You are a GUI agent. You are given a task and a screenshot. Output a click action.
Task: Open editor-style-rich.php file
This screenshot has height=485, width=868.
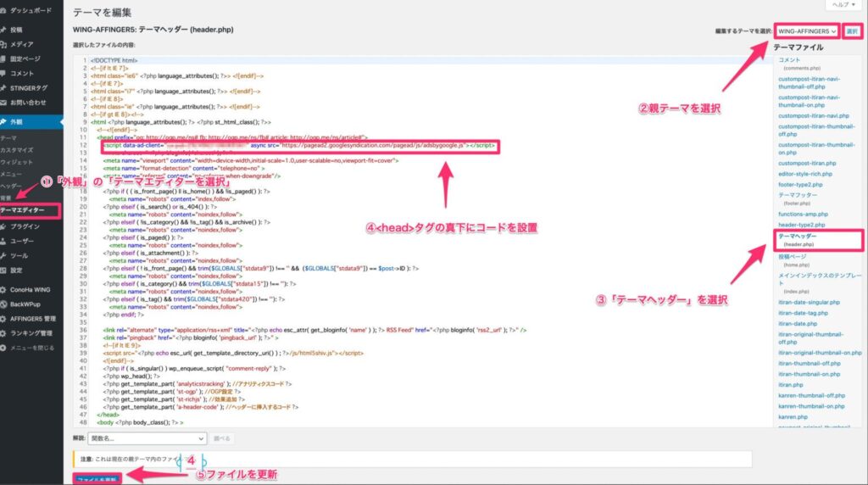click(x=805, y=174)
